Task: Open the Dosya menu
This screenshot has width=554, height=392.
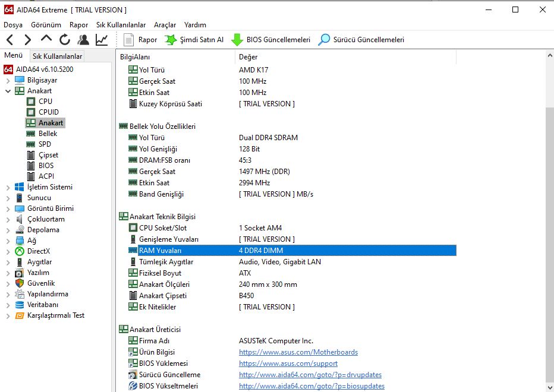Action: tap(13, 25)
